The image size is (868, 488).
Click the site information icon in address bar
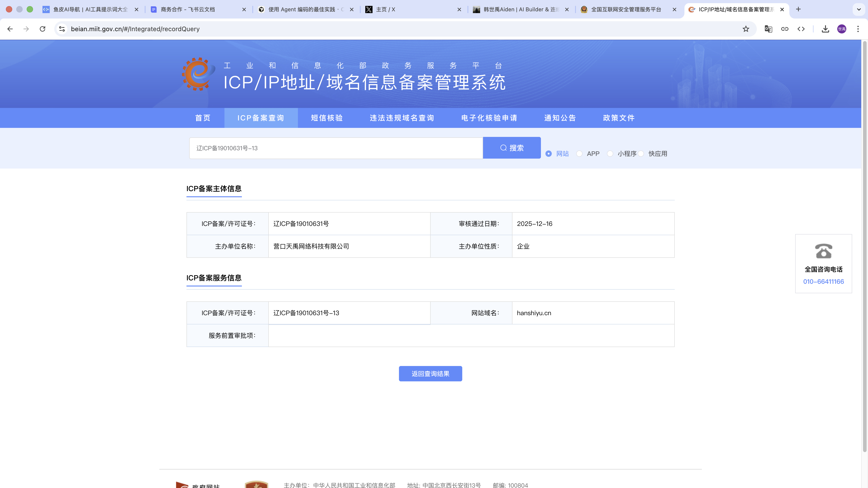pos(62,29)
